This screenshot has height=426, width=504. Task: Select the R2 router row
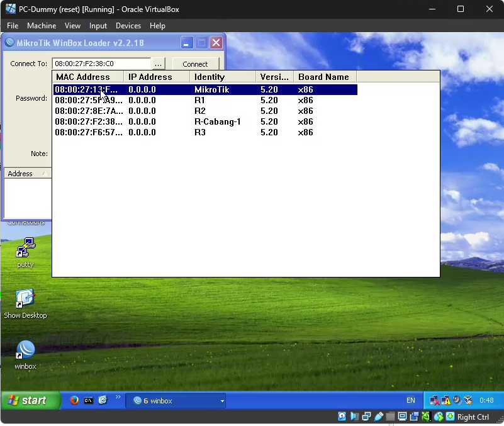[205, 111]
